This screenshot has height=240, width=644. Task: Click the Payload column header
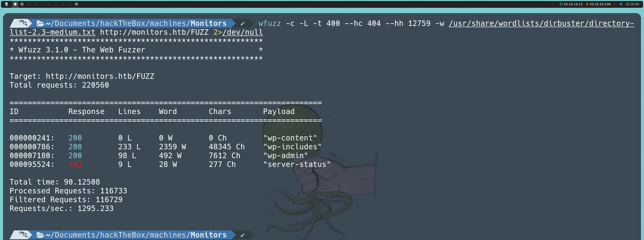tap(279, 112)
